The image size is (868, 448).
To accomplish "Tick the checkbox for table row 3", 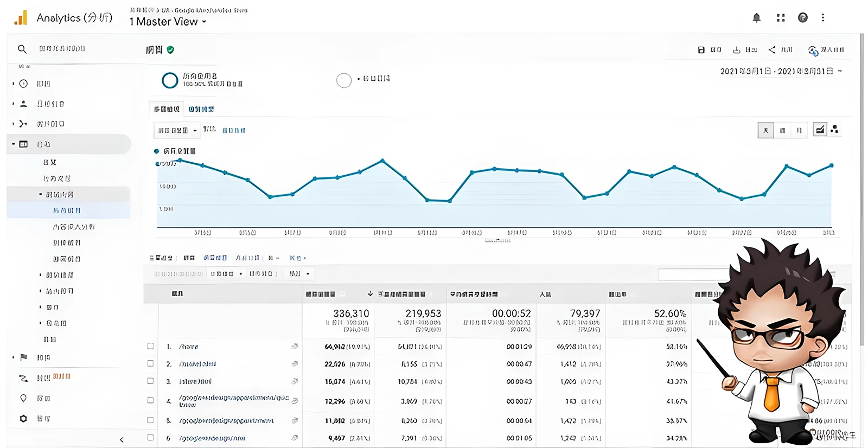I will click(151, 381).
